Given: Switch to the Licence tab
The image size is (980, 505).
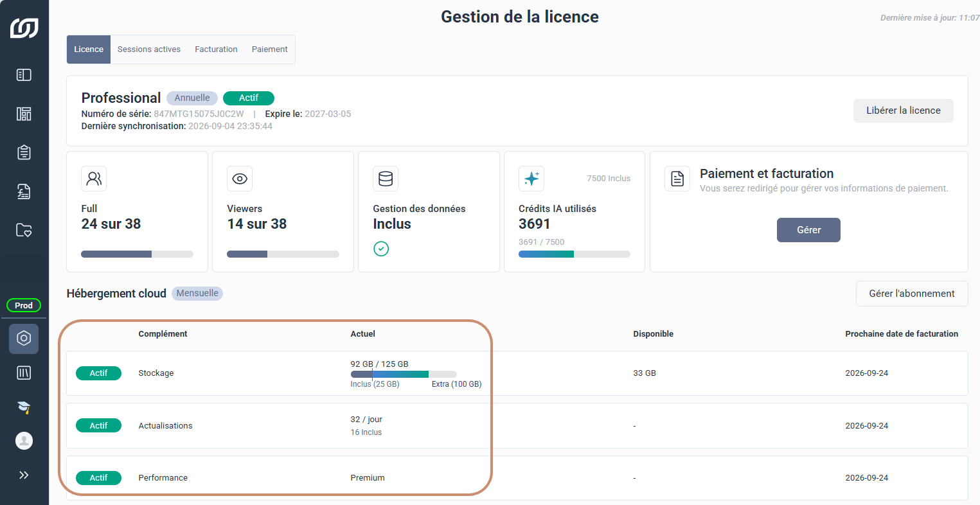Looking at the screenshot, I should (x=89, y=49).
